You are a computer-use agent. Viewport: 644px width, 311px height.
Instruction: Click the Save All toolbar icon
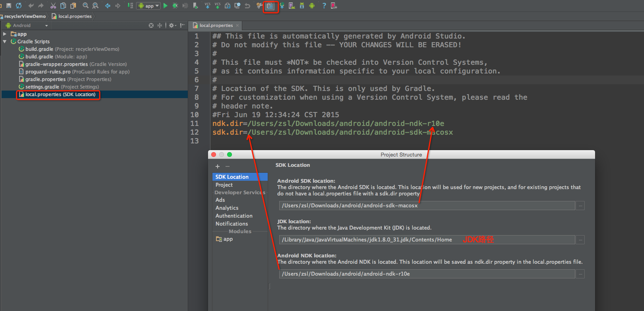click(9, 6)
